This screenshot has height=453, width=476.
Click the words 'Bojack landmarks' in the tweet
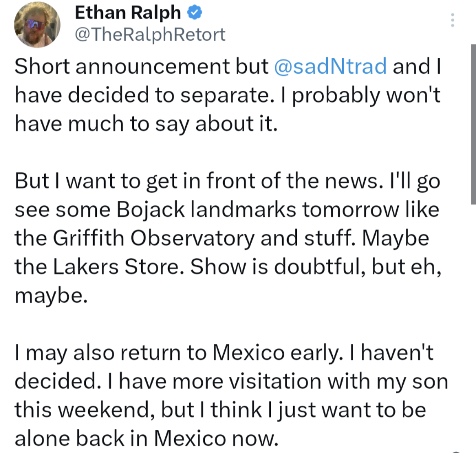[206, 210]
